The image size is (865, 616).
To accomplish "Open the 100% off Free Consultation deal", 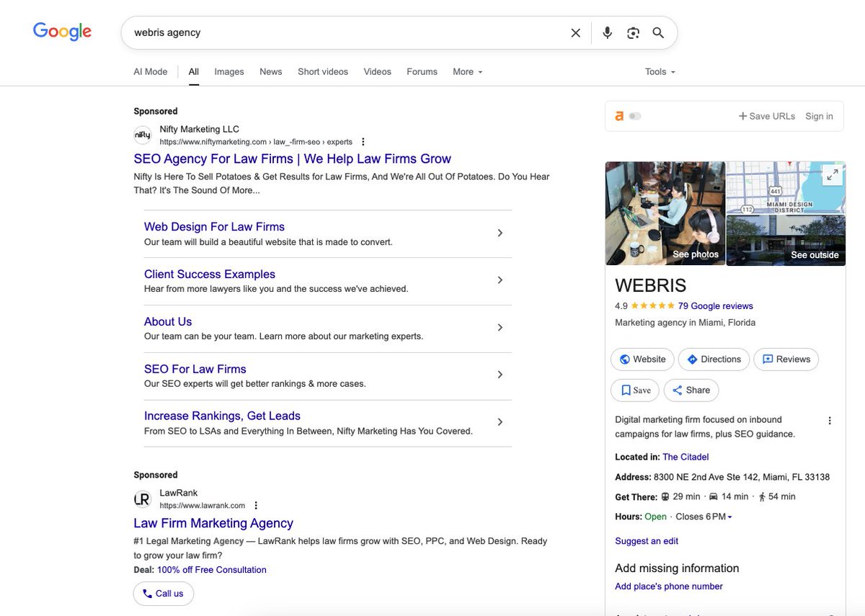I will [x=212, y=570].
